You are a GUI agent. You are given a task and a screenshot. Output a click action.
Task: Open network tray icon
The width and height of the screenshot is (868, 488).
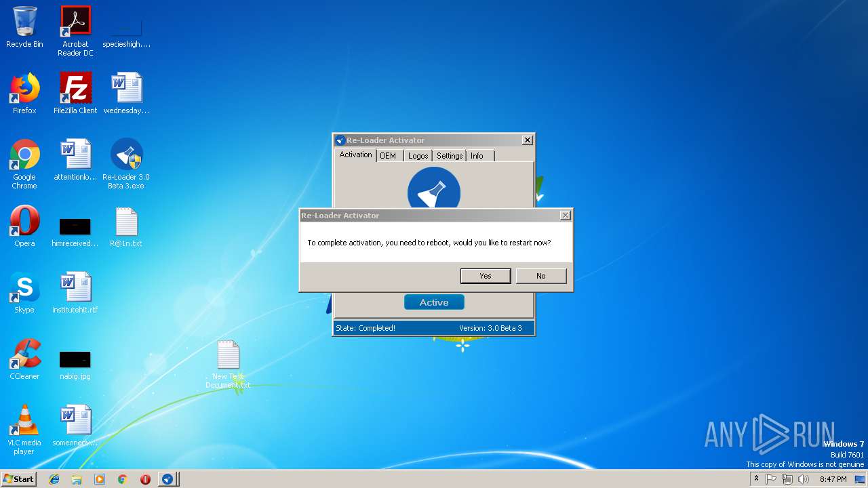[x=787, y=479]
